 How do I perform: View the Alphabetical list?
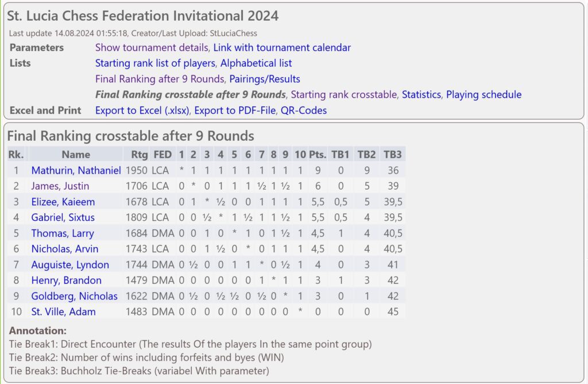[x=256, y=63]
